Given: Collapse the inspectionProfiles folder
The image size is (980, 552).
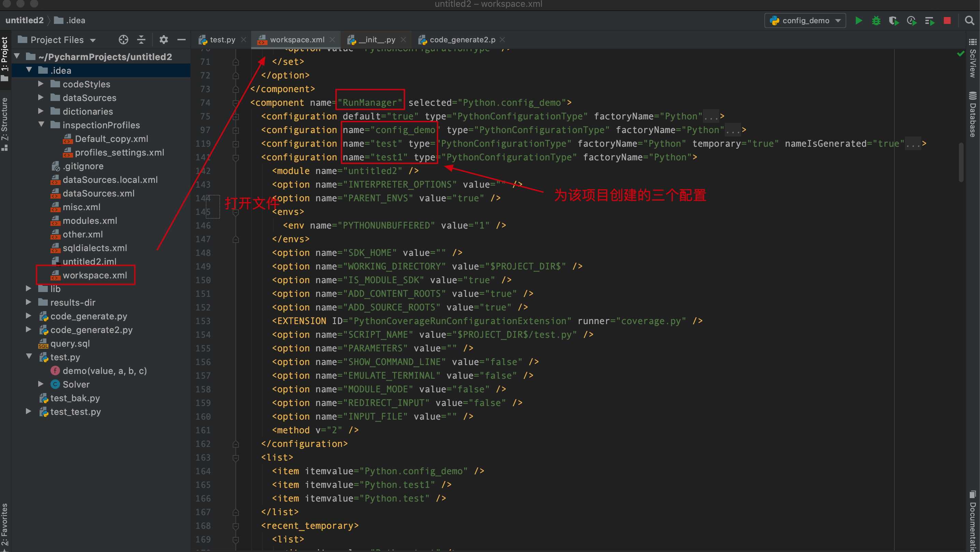Looking at the screenshot, I should tap(42, 125).
